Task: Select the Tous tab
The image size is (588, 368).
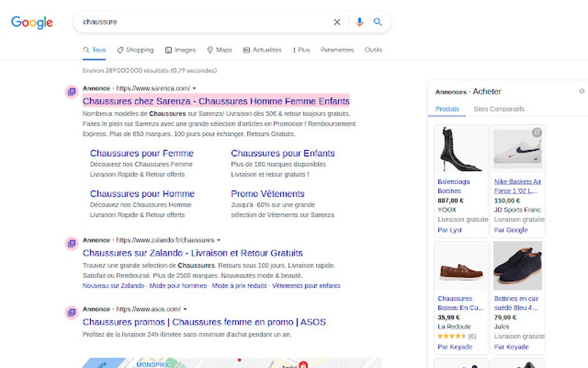Action: coord(95,50)
